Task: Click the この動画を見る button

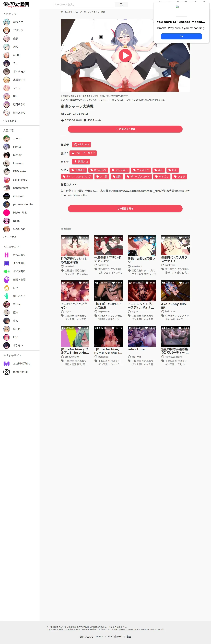Action: pyautogui.click(x=125, y=209)
